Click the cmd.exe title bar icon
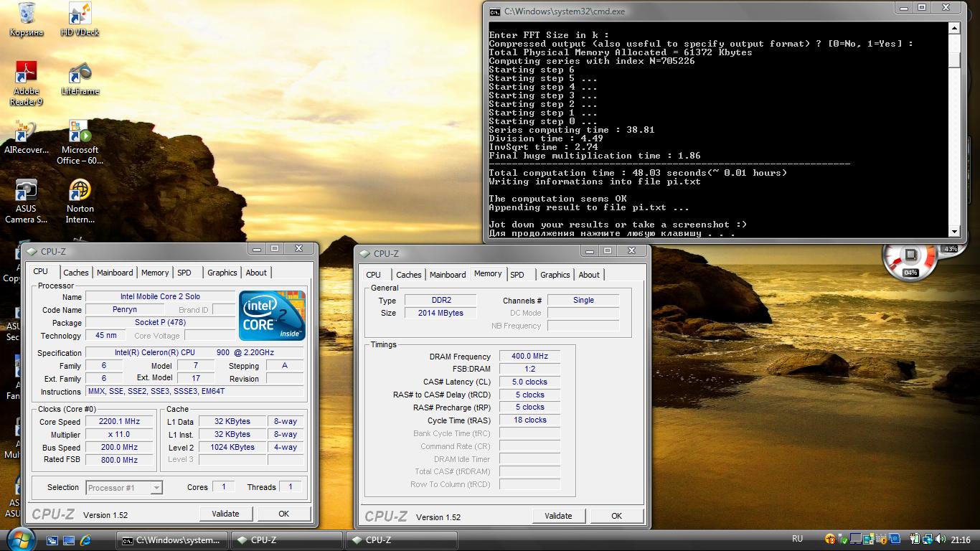Image resolution: width=980 pixels, height=551 pixels. pos(495,11)
